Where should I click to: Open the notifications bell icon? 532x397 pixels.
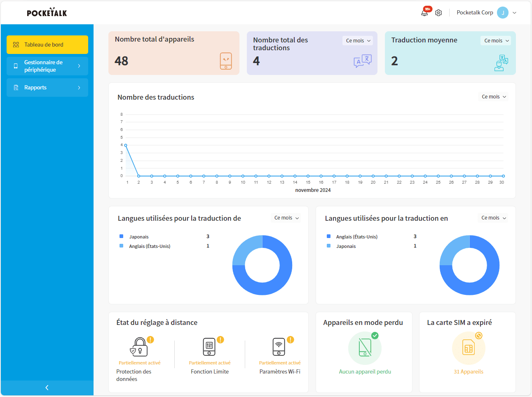click(x=424, y=13)
